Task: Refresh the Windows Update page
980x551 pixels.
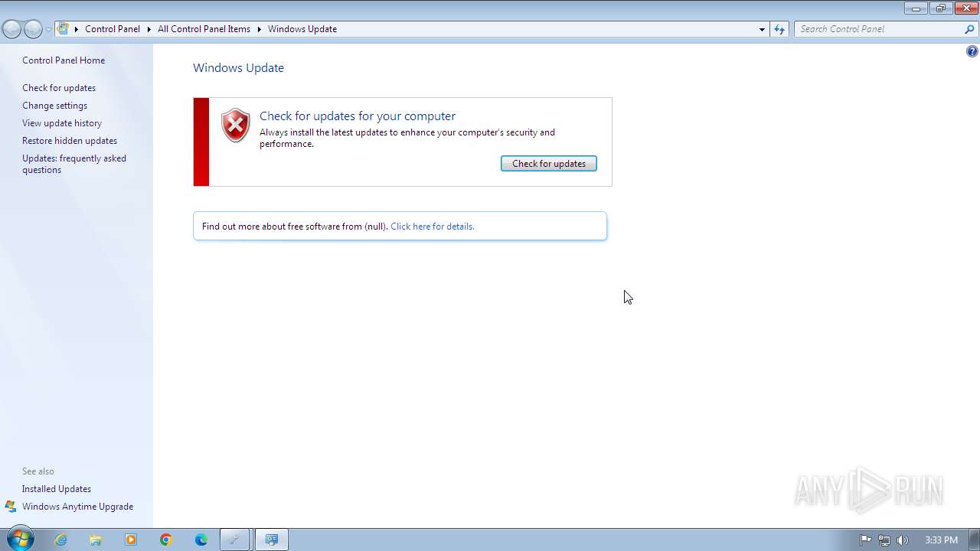Action: click(779, 29)
